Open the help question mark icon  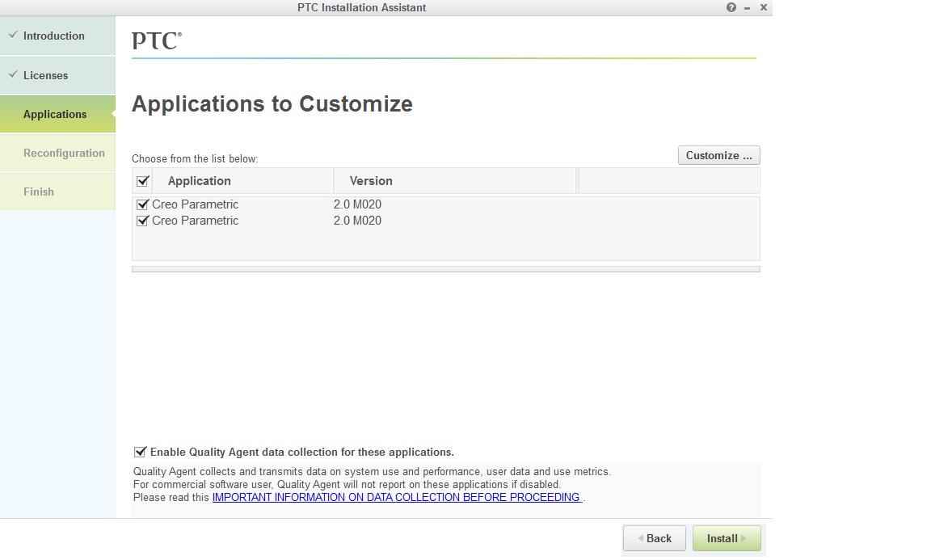click(731, 8)
